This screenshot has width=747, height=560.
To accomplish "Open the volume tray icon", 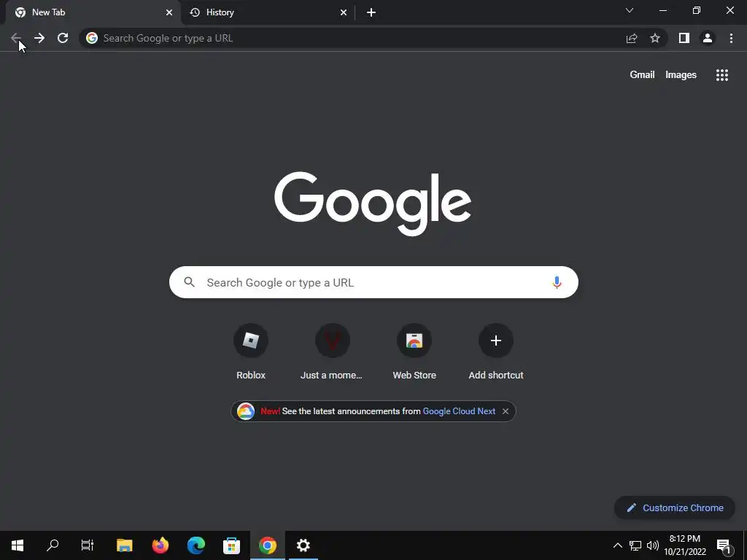I will pyautogui.click(x=653, y=545).
